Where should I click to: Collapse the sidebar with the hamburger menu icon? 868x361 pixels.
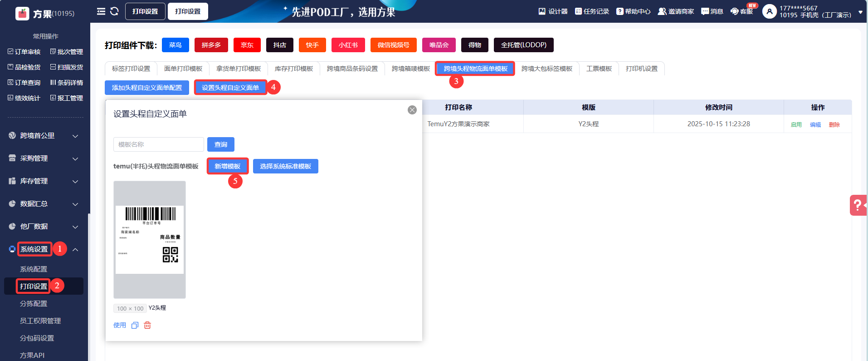click(x=101, y=11)
